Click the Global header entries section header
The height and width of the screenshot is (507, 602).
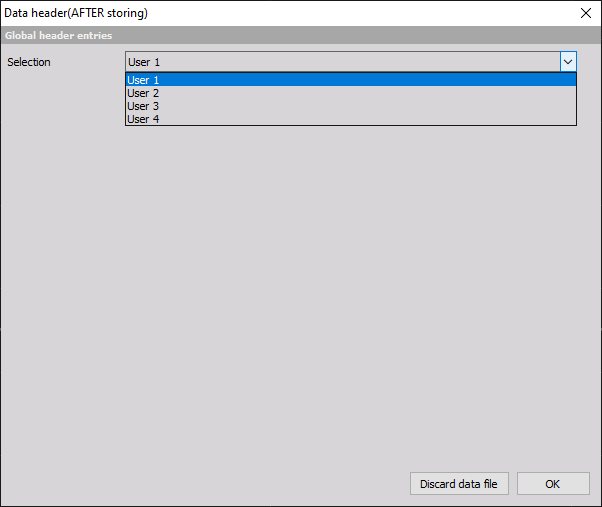[301, 35]
